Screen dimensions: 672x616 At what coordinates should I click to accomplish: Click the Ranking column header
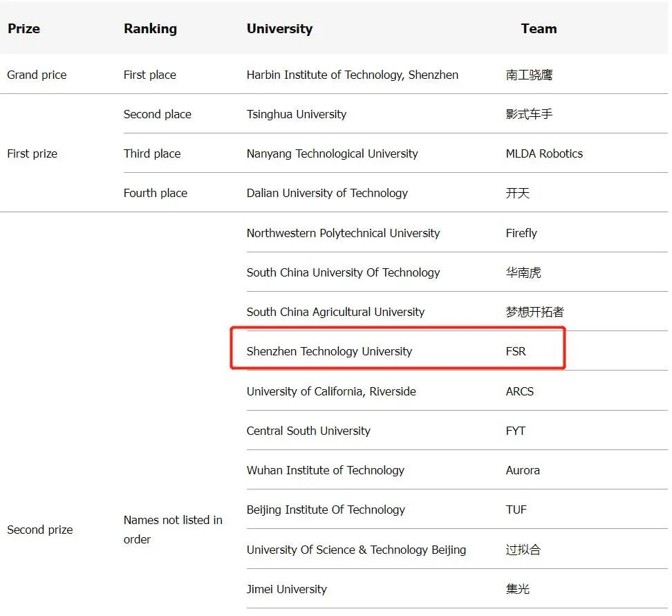[x=150, y=29]
